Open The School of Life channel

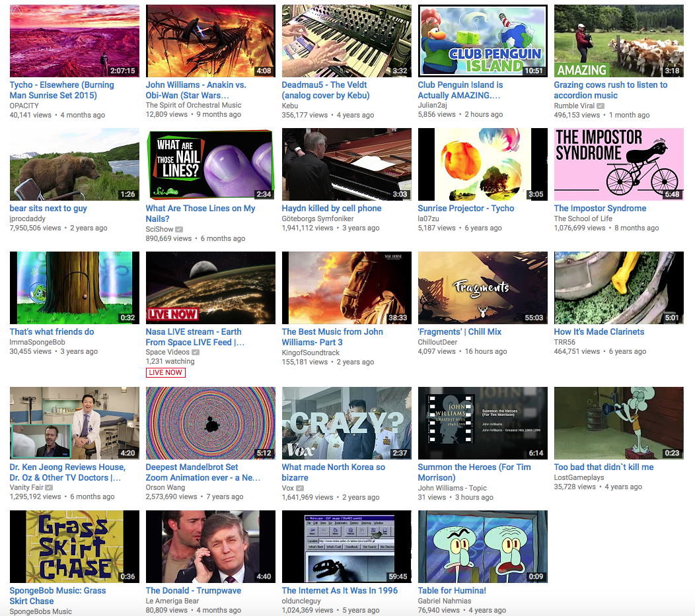click(x=583, y=219)
